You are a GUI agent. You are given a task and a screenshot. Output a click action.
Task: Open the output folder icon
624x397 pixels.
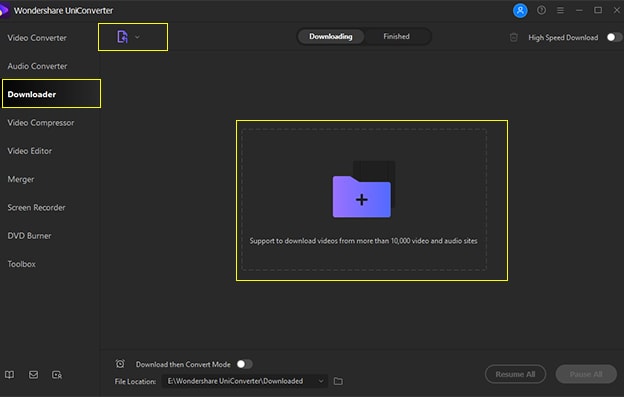click(338, 381)
